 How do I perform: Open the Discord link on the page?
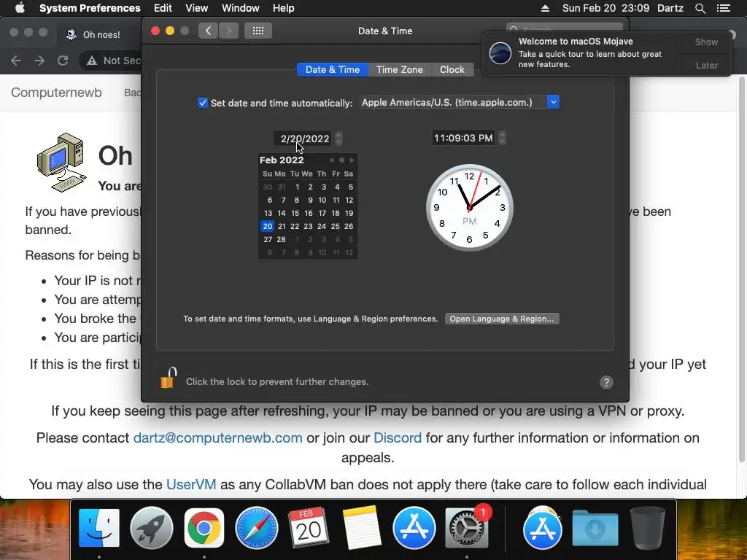(x=398, y=437)
